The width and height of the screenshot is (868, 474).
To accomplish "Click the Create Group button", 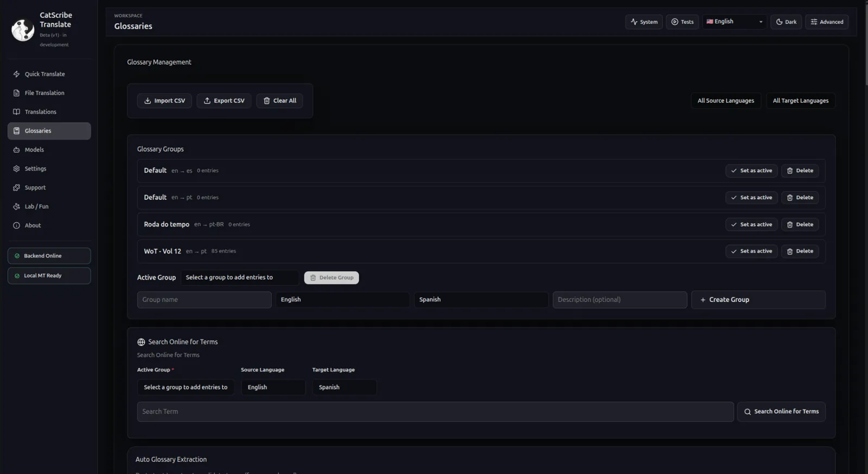I will pyautogui.click(x=758, y=300).
